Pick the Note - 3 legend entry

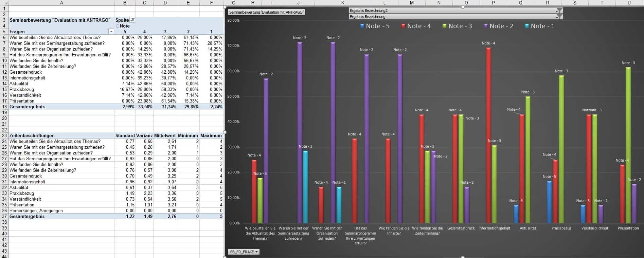tap(457, 26)
